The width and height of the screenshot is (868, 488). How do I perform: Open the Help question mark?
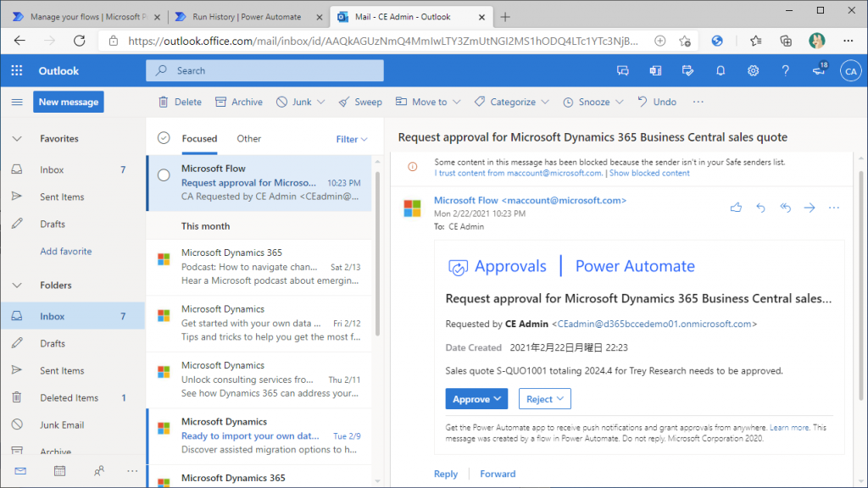(785, 71)
